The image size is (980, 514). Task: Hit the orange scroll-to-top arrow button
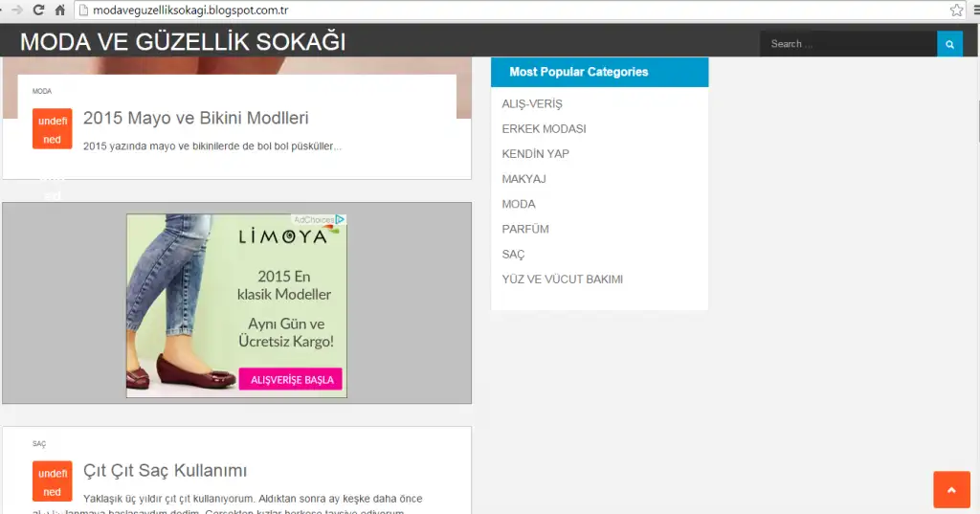[x=950, y=489]
